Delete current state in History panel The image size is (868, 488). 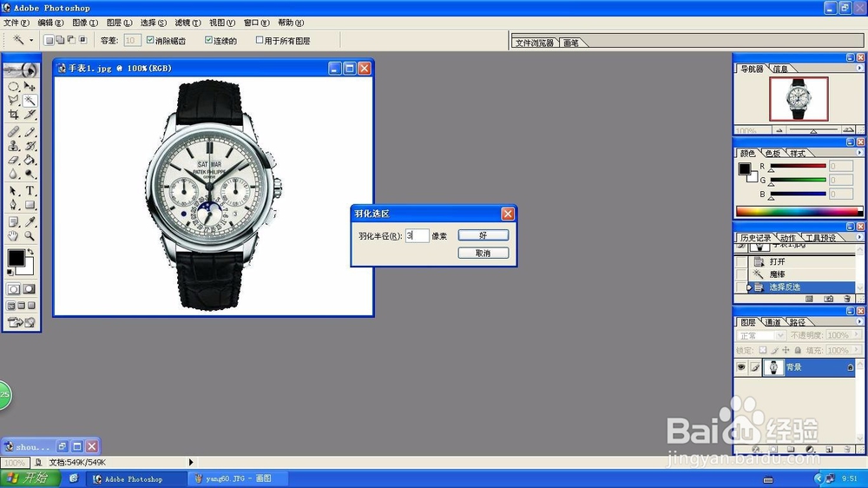coord(847,299)
